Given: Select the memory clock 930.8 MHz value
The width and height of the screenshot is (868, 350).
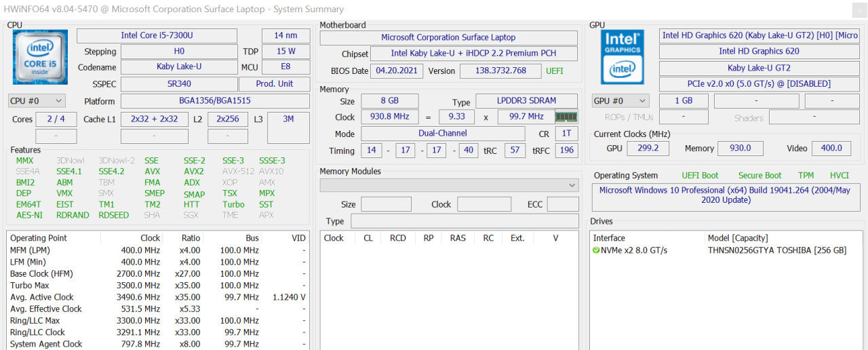Looking at the screenshot, I should (x=389, y=117).
